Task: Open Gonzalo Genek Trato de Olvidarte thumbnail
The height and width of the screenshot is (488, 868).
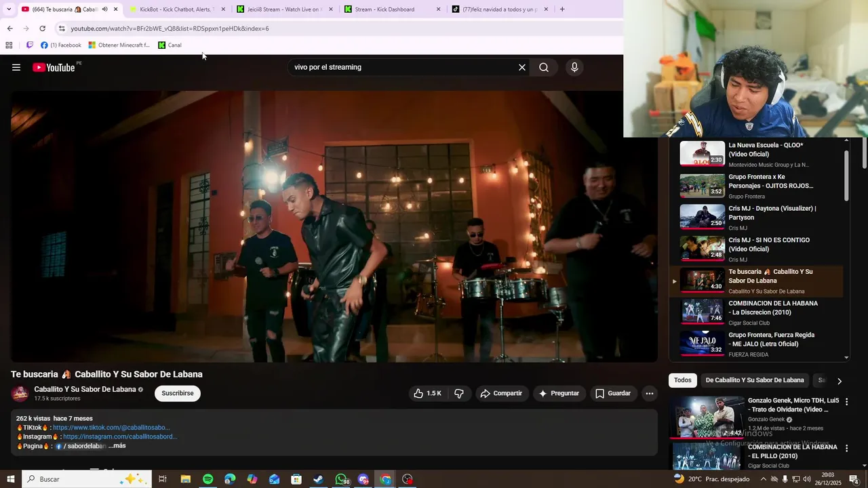Action: pos(707,417)
